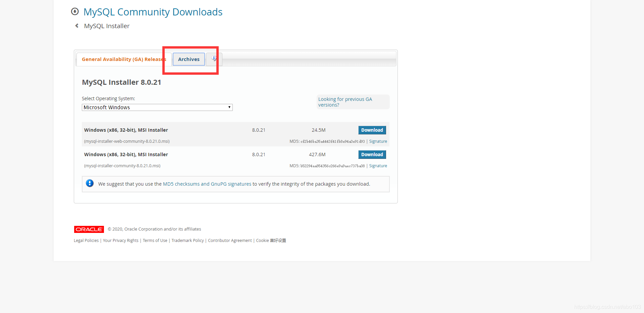
Task: Download the 427.6M community MSI installer
Action: tap(372, 154)
